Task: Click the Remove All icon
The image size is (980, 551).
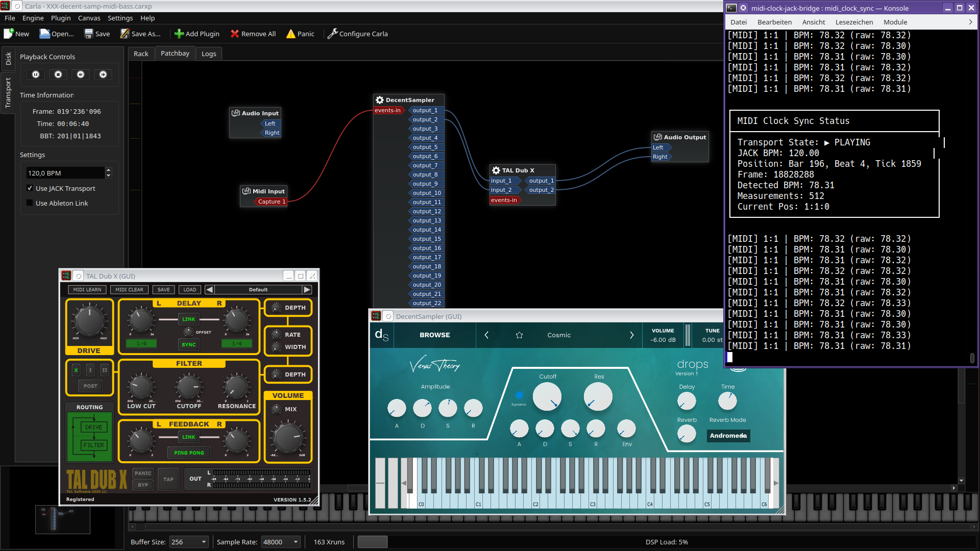Action: coord(235,34)
